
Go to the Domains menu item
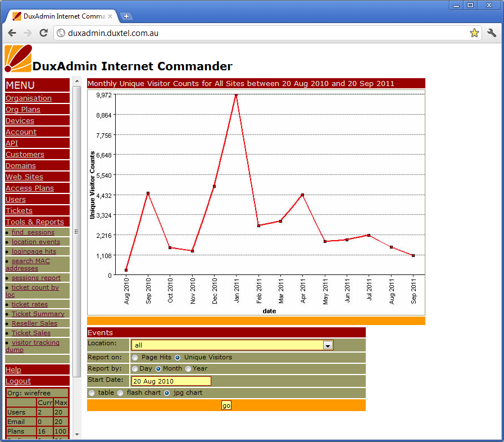coord(21,166)
